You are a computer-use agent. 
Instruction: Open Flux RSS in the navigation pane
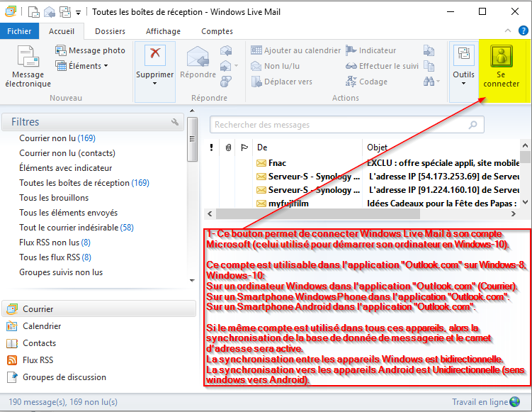pyautogui.click(x=30, y=360)
